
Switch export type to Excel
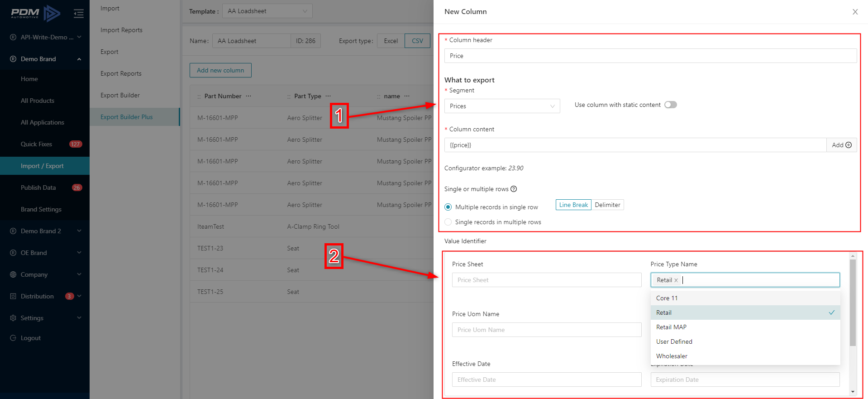tap(391, 41)
